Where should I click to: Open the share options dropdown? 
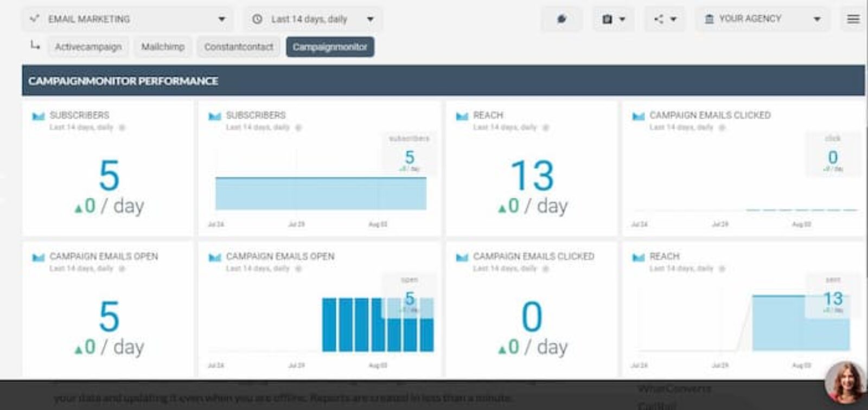click(x=665, y=19)
